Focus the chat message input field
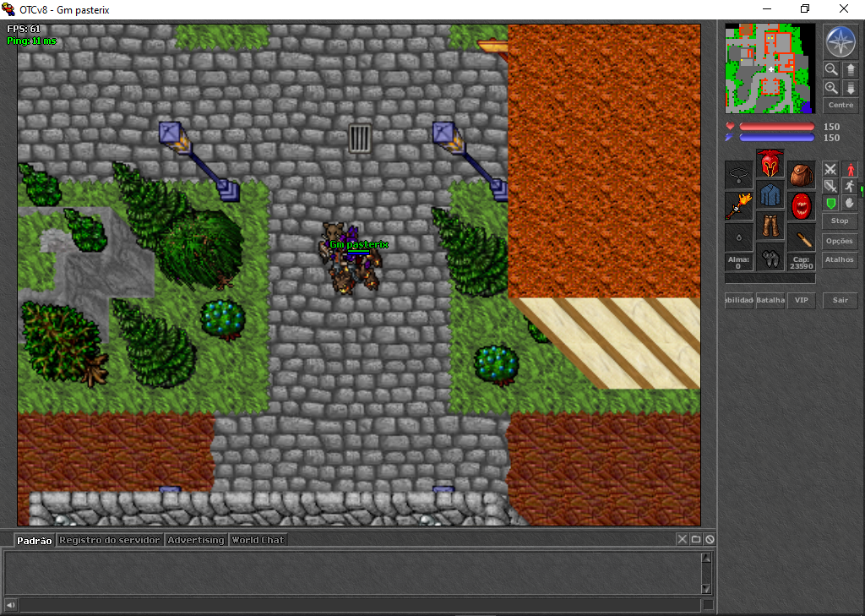 (361, 605)
